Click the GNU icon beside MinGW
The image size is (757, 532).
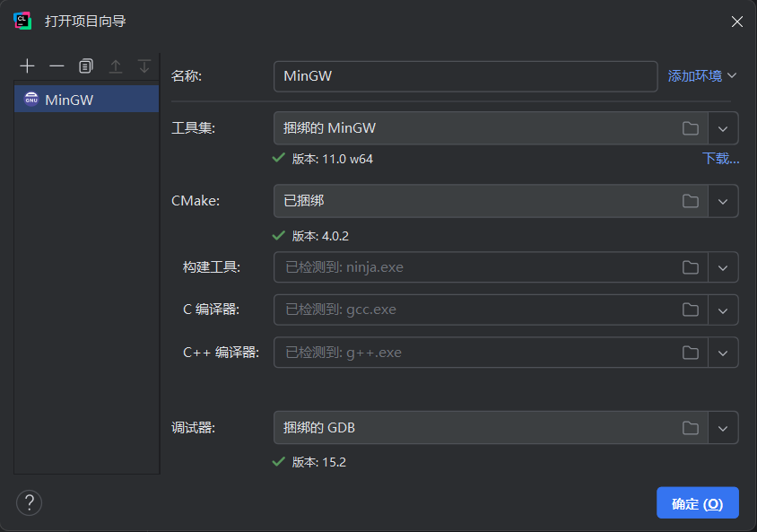(31, 99)
